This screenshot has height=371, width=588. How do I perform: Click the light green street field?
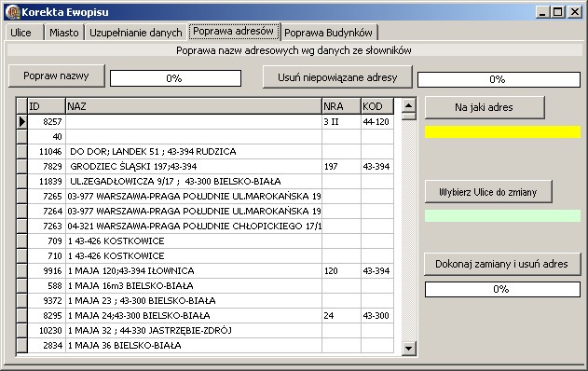tap(502, 215)
